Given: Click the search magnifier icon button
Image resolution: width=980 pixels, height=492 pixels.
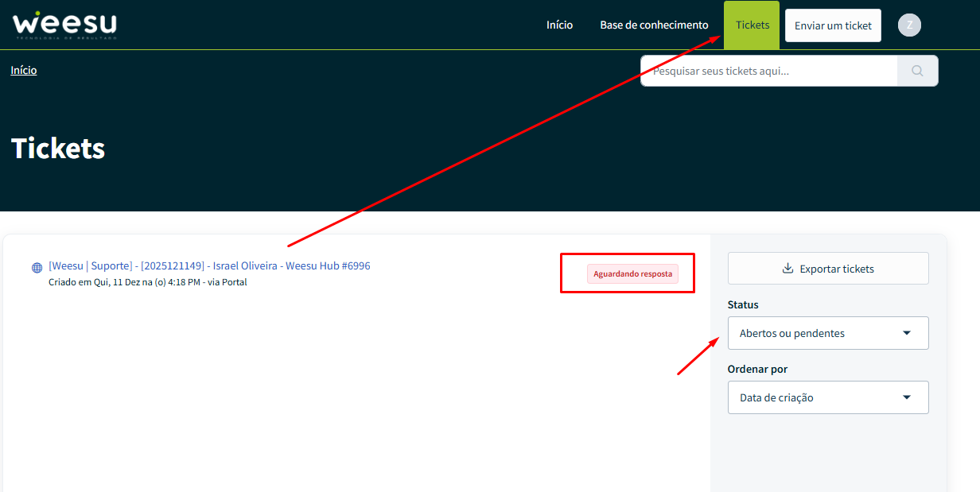Looking at the screenshot, I should tap(917, 71).
